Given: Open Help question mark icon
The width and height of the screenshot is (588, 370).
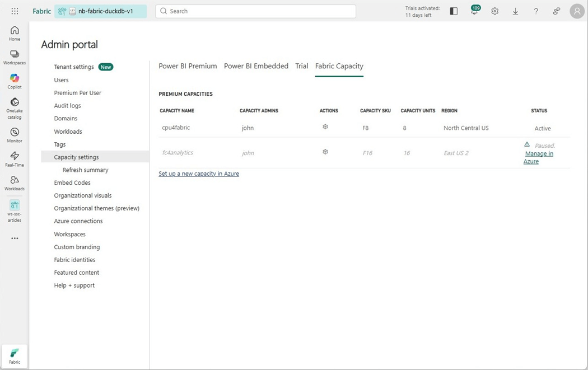Looking at the screenshot, I should (x=536, y=11).
